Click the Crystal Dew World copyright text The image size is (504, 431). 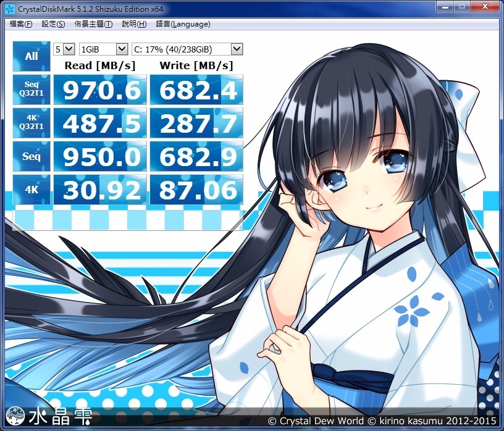382,421
